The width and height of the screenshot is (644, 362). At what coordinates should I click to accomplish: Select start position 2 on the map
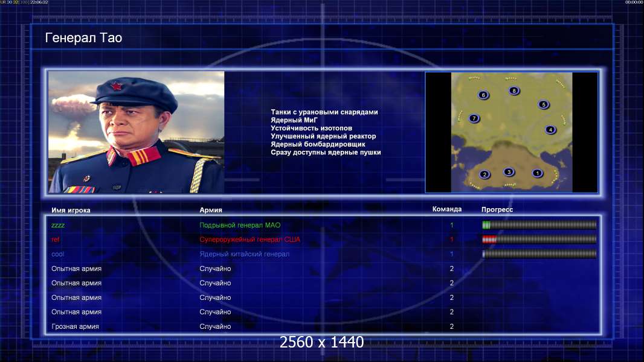(485, 174)
